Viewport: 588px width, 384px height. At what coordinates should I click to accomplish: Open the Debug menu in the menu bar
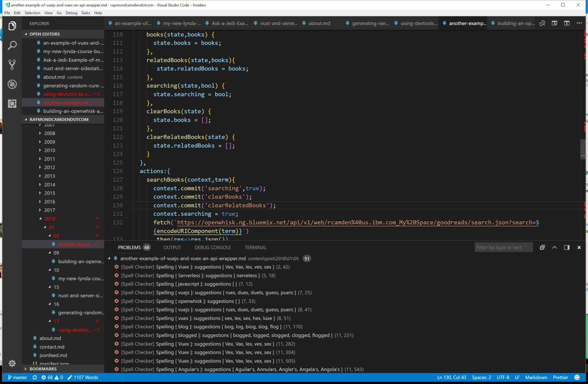(x=71, y=13)
